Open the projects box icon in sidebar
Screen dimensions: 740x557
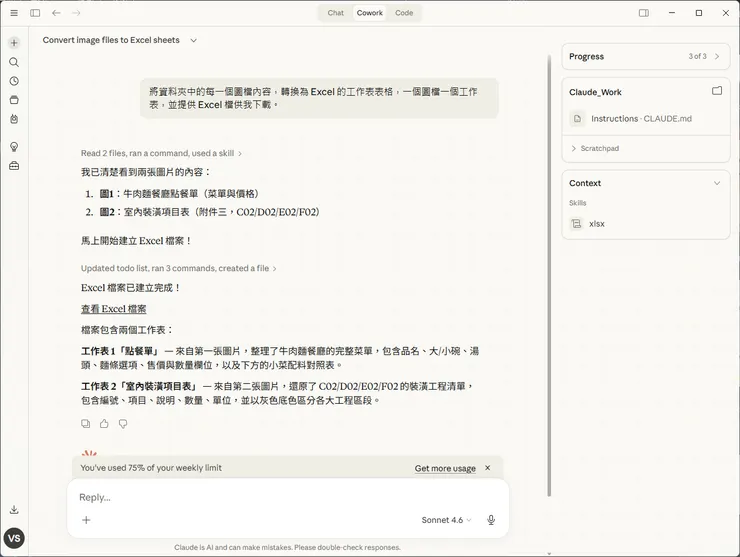14,100
